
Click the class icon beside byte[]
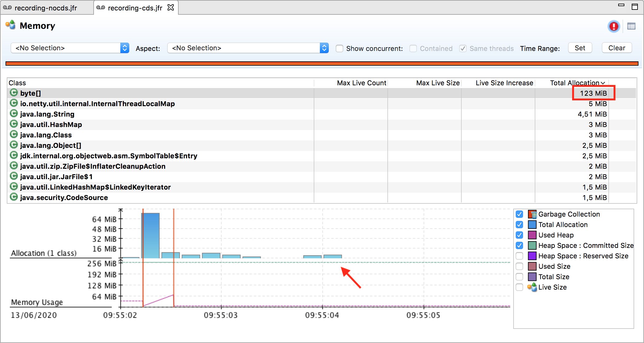pos(14,93)
